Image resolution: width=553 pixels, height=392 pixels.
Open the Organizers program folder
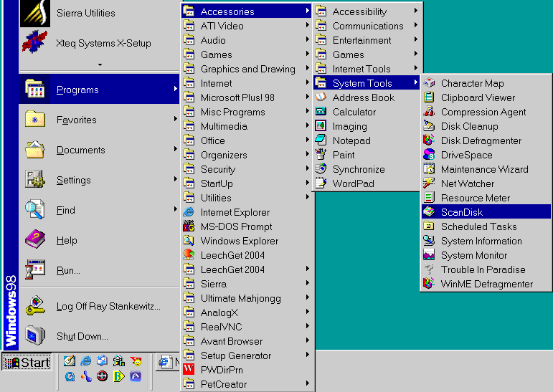point(247,155)
